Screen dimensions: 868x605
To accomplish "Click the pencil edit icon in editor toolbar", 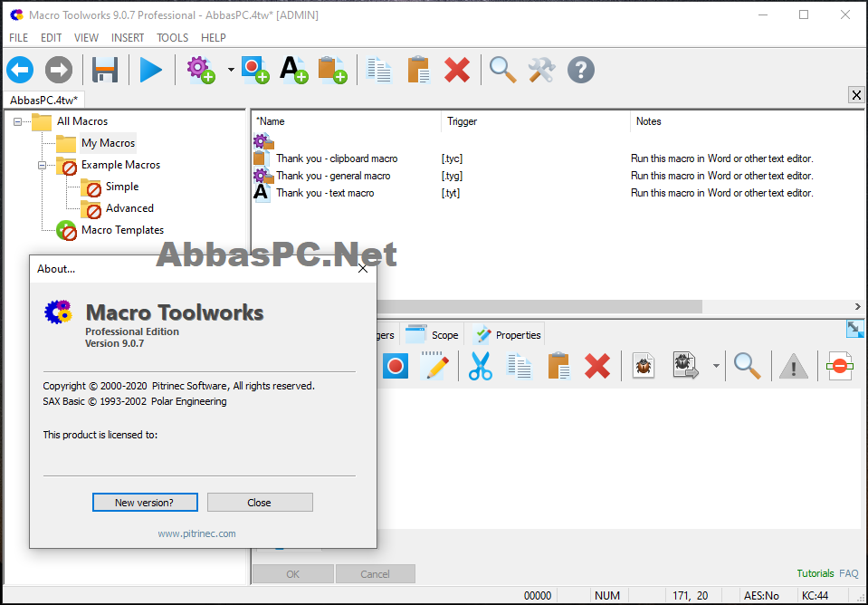I will (x=434, y=366).
